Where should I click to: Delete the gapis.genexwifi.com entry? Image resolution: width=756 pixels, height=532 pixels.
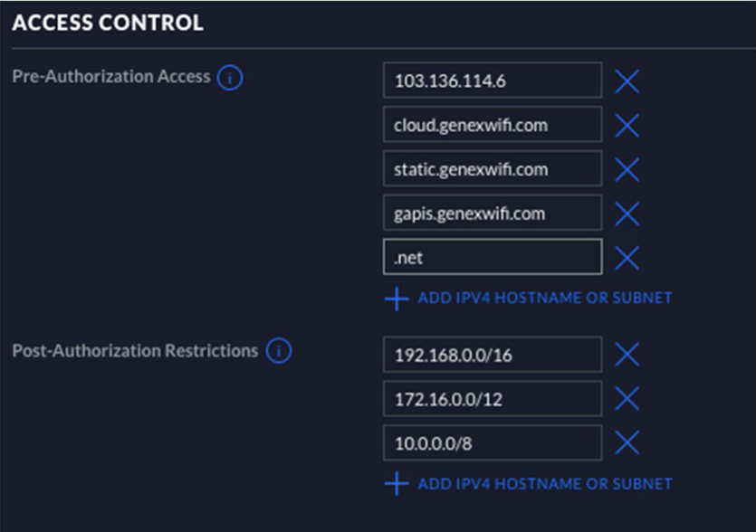pyautogui.click(x=627, y=214)
